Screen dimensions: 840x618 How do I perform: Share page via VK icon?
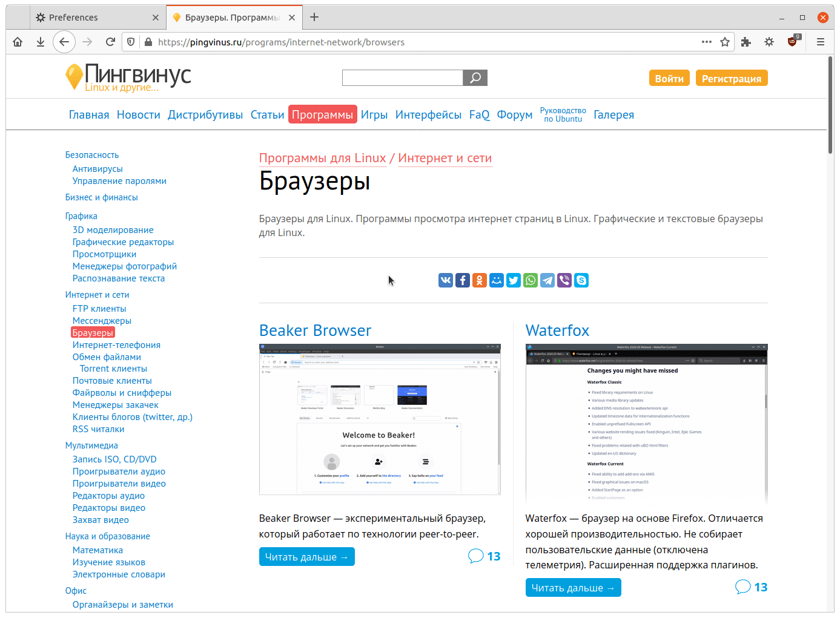coord(446,280)
